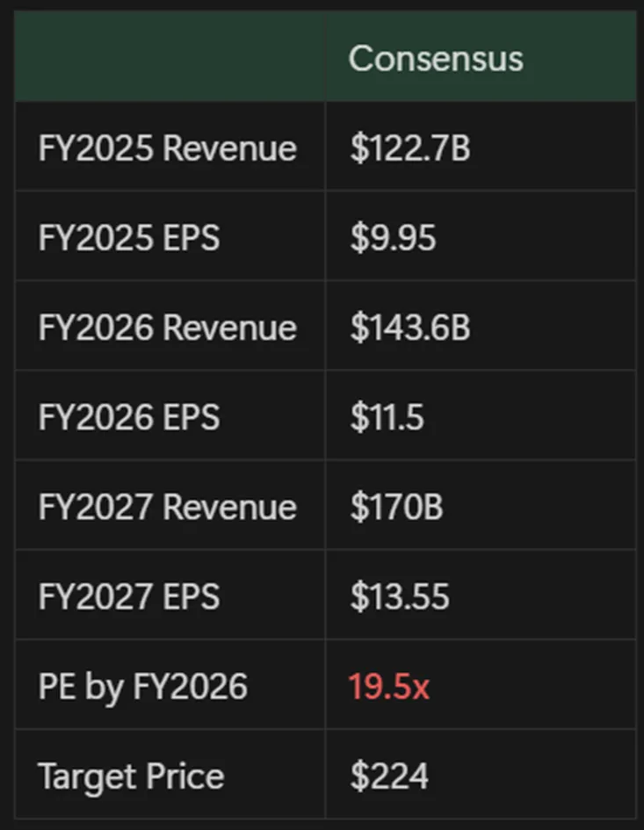Viewport: 644px width, 830px height.
Task: Click the FY2027 Revenue row label
Action: (x=168, y=507)
